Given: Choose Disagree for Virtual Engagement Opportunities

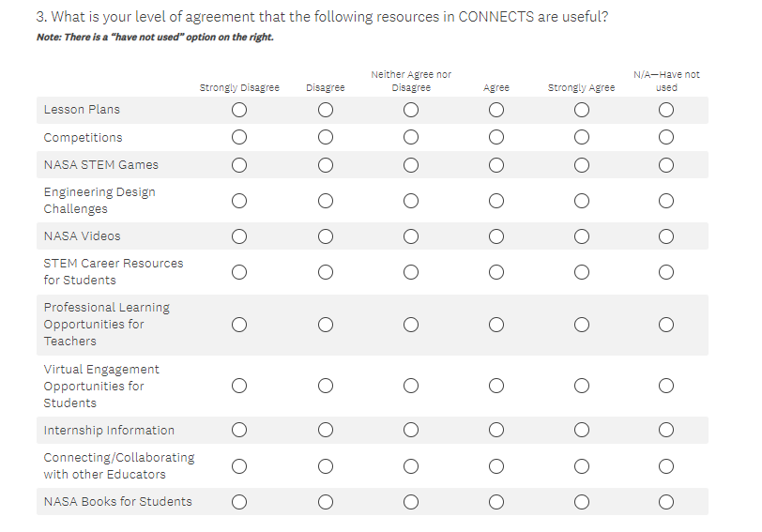Looking at the screenshot, I should pos(325,386).
